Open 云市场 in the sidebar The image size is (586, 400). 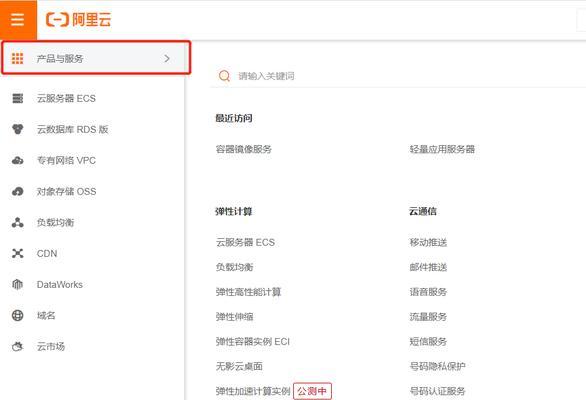[51, 347]
